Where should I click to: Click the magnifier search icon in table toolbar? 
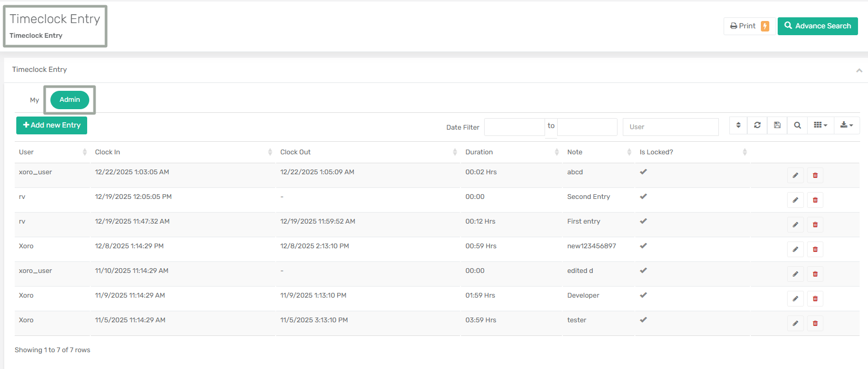pos(797,125)
